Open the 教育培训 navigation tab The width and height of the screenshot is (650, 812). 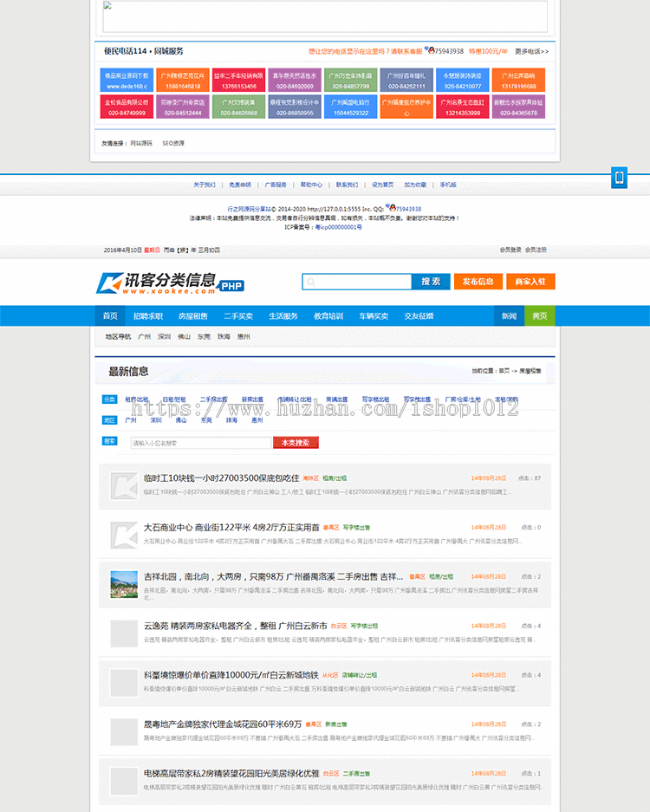click(x=328, y=316)
